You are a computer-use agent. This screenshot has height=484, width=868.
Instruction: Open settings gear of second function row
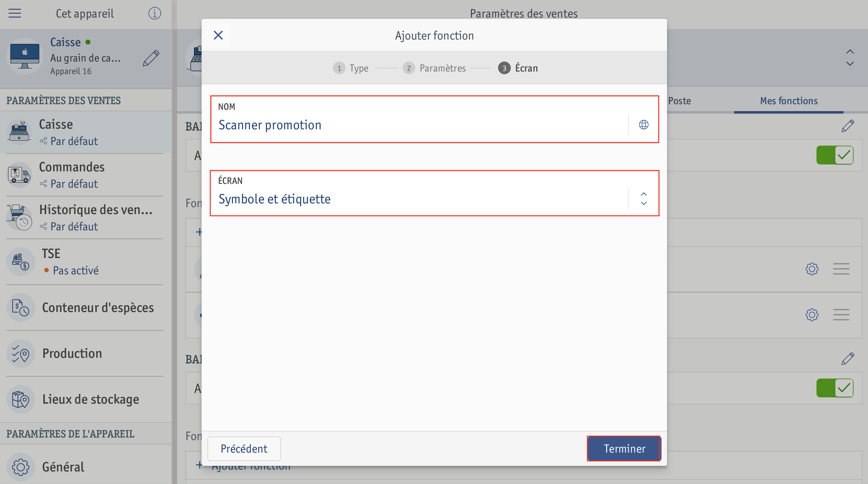click(812, 315)
